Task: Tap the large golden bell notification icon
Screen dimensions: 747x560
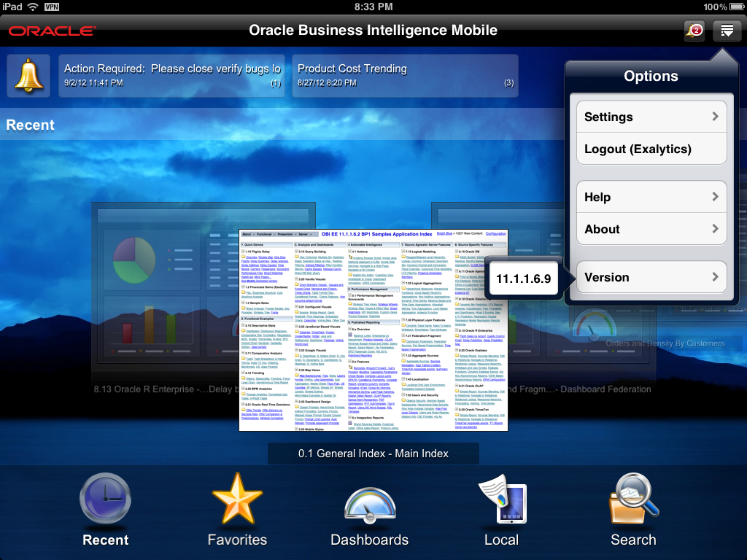Action: [x=28, y=76]
